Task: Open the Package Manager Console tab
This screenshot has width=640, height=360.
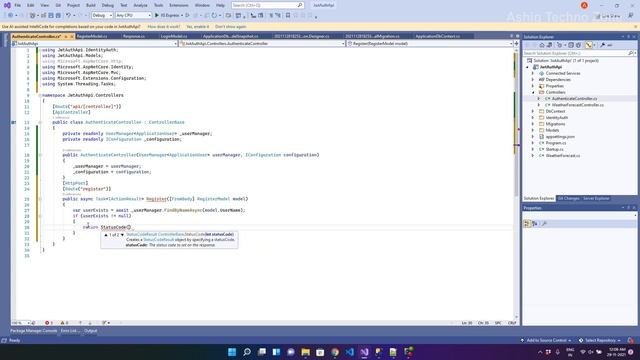Action: (x=33, y=331)
